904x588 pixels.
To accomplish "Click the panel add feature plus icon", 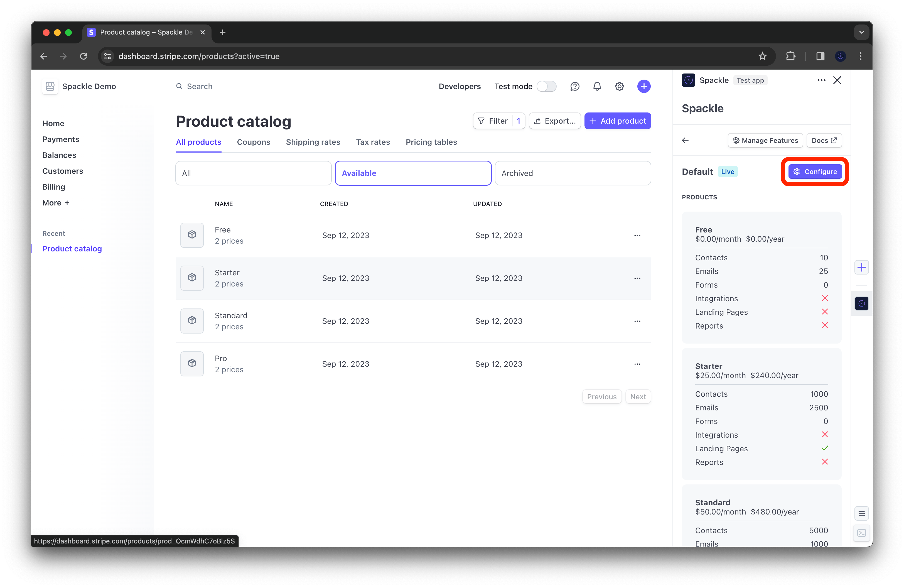I will (863, 267).
